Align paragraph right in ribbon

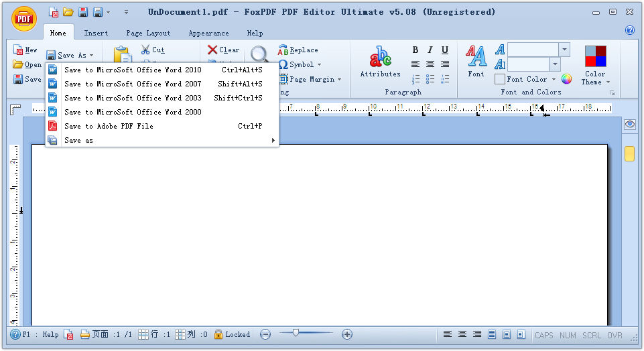[445, 64]
